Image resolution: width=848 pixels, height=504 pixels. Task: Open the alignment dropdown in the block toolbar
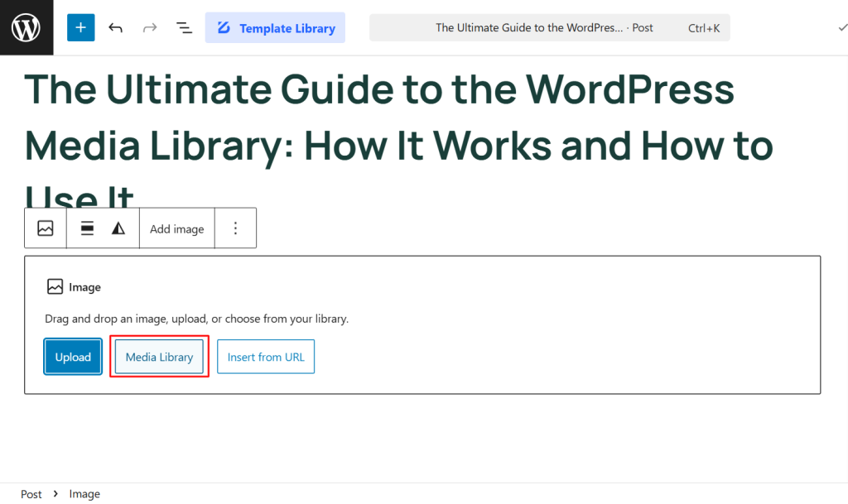[86, 228]
